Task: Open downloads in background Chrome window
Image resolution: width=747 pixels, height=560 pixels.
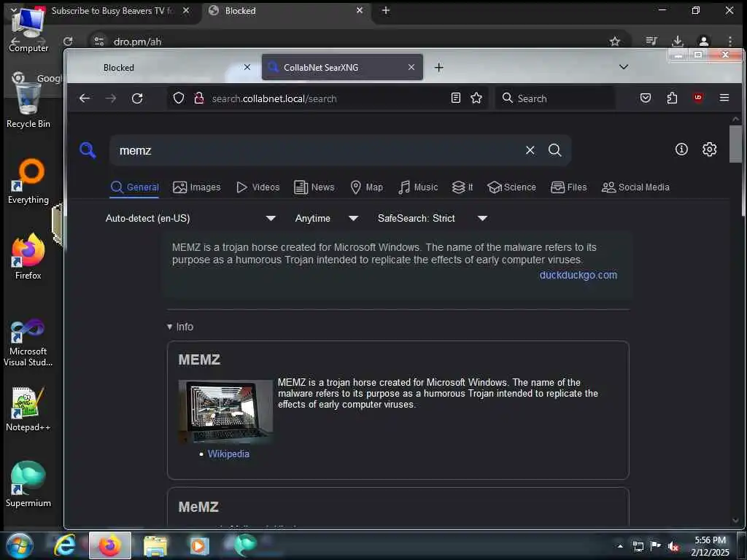Action: [678, 41]
